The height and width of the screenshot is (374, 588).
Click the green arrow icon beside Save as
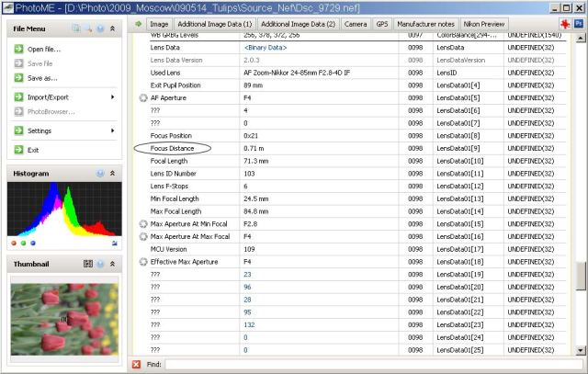coord(18,78)
